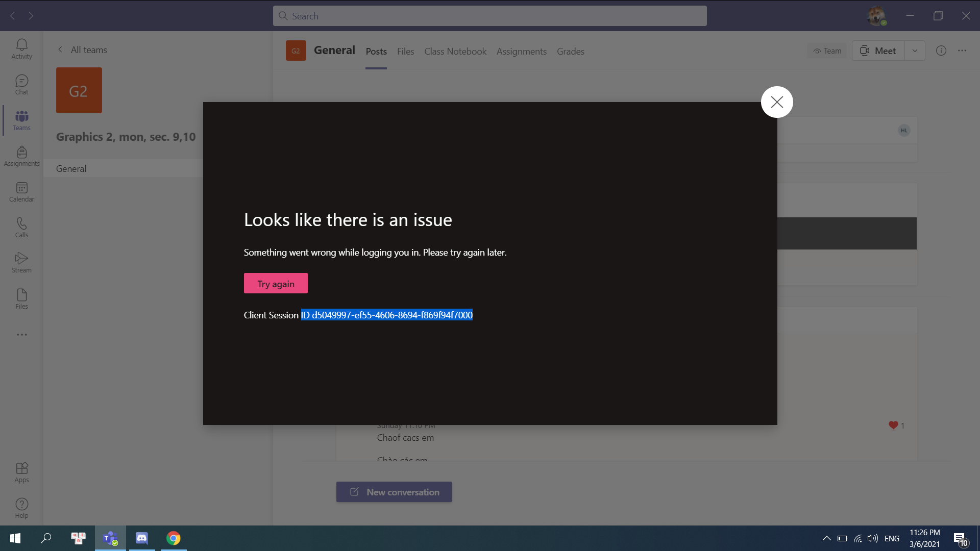The width and height of the screenshot is (980, 551).
Task: Show hidden system tray icons
Action: point(826,538)
